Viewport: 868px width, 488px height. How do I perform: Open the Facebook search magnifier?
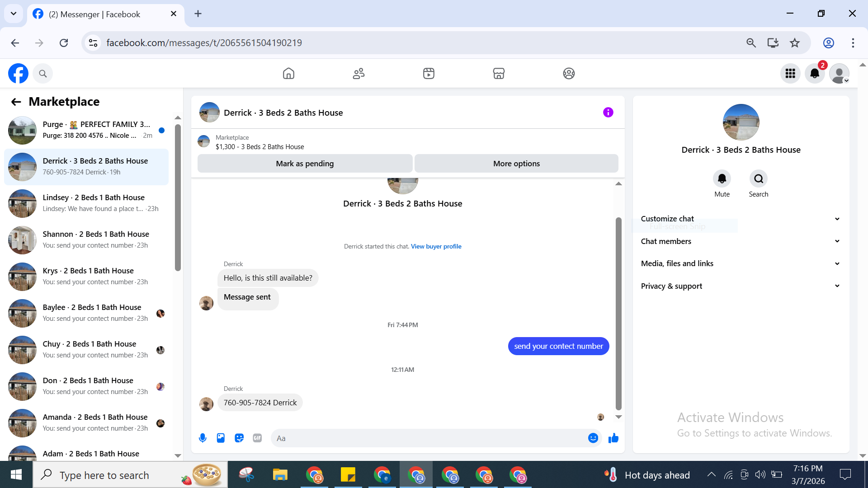pyautogui.click(x=43, y=74)
